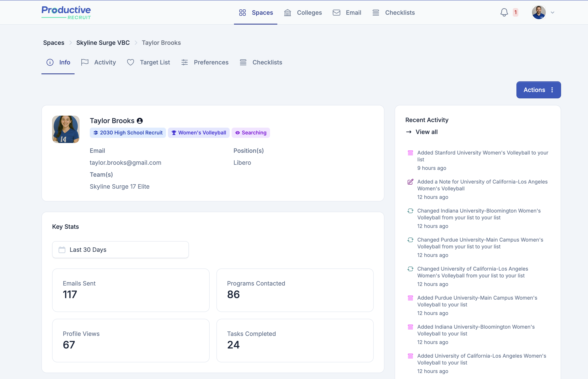Click the calendar icon in the date range field
Viewport: 588px width, 379px height.
[x=62, y=250]
